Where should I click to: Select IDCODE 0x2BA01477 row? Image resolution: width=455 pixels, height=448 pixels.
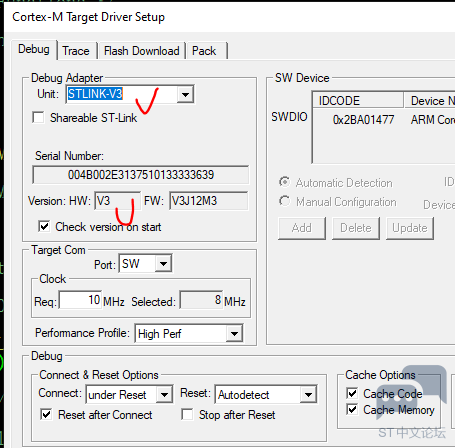384,120
